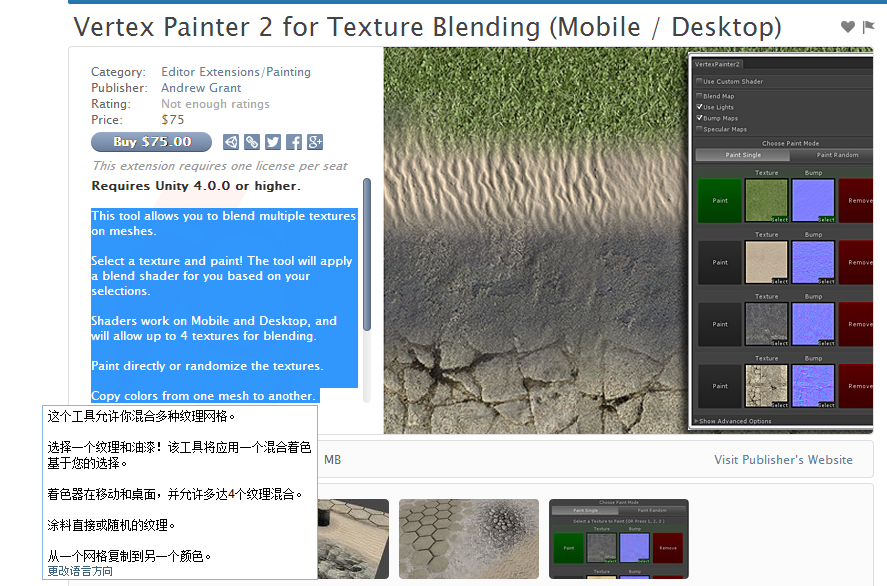Open publisher Andrew Grant's page
887x586 pixels.
(201, 88)
